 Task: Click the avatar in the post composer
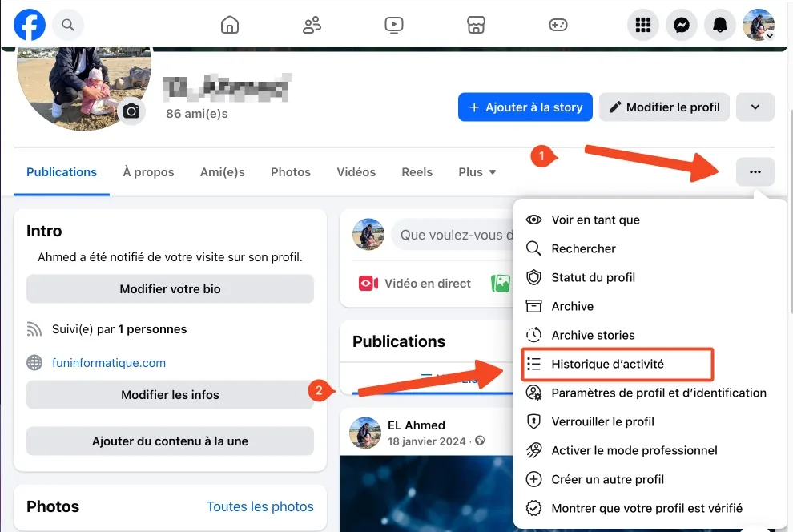(x=368, y=235)
